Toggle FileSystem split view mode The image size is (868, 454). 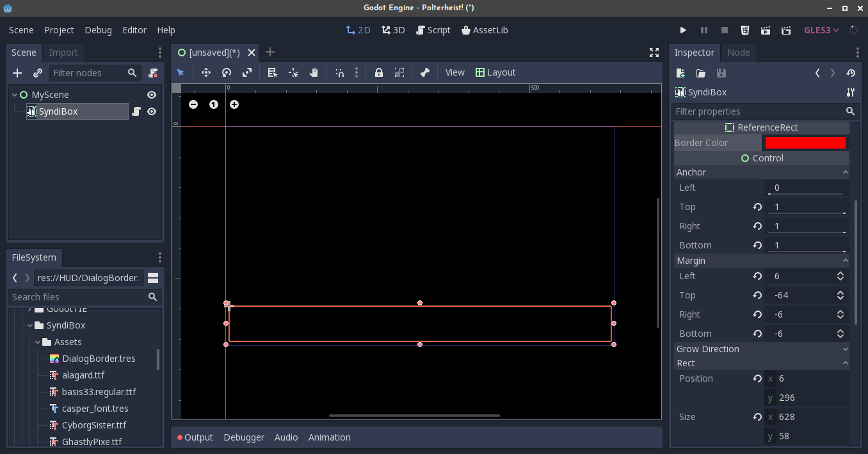coord(153,278)
